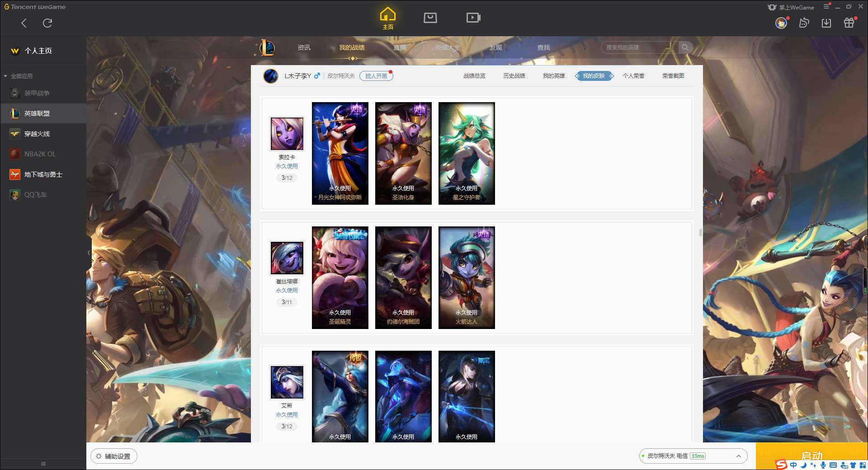The height and width of the screenshot is (470, 868).
Task: Go back with the left arrow icon
Action: pos(24,23)
